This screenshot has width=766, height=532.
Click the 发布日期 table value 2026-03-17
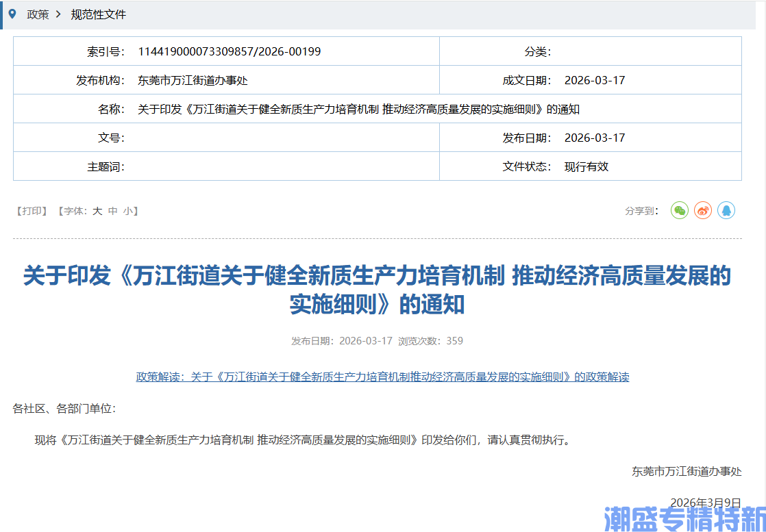tap(595, 138)
